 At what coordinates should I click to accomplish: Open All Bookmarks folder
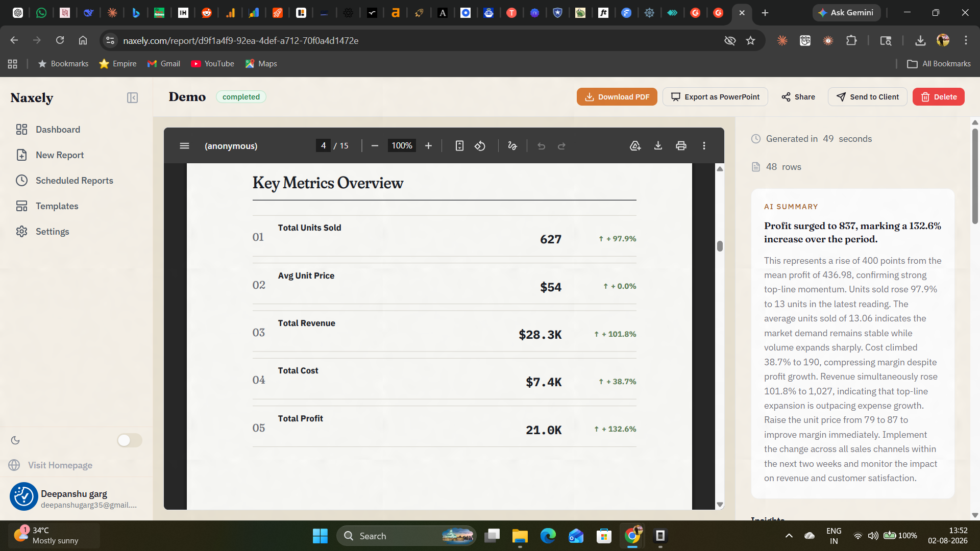[x=939, y=64]
